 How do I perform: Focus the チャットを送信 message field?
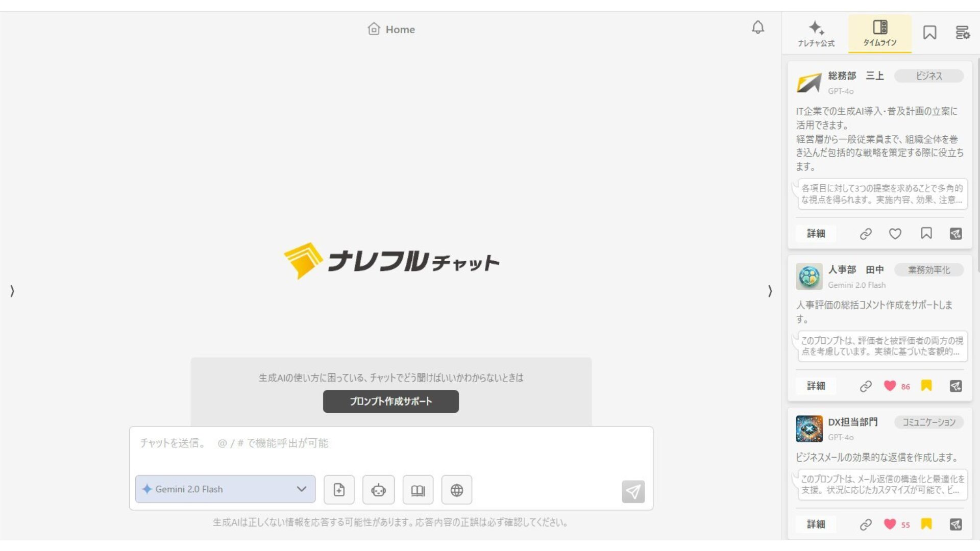point(391,443)
